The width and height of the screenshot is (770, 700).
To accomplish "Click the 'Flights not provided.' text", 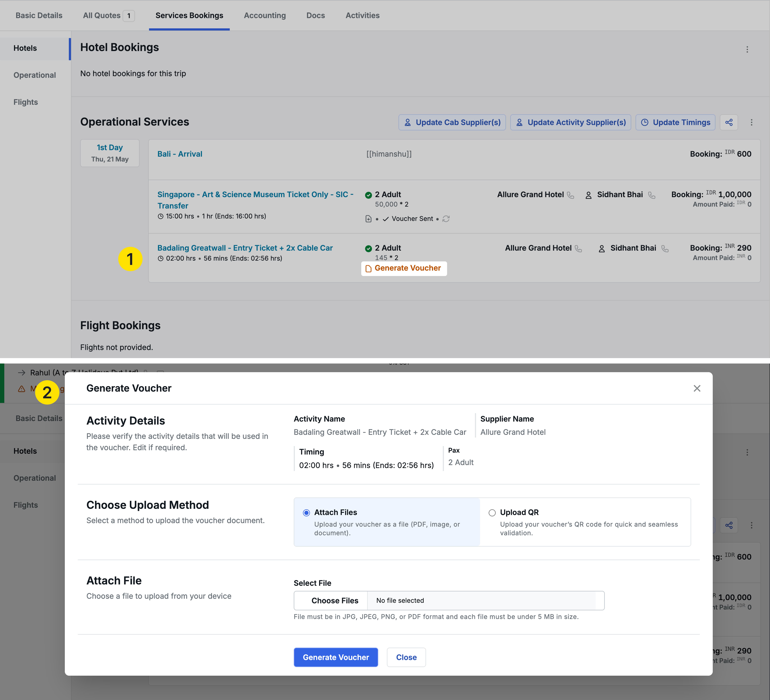I will [116, 347].
